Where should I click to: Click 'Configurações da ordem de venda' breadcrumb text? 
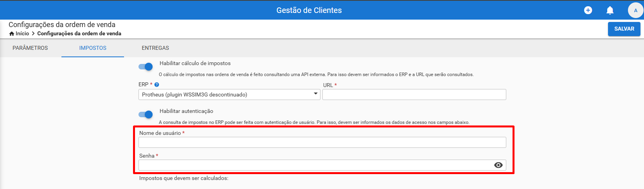(x=79, y=34)
